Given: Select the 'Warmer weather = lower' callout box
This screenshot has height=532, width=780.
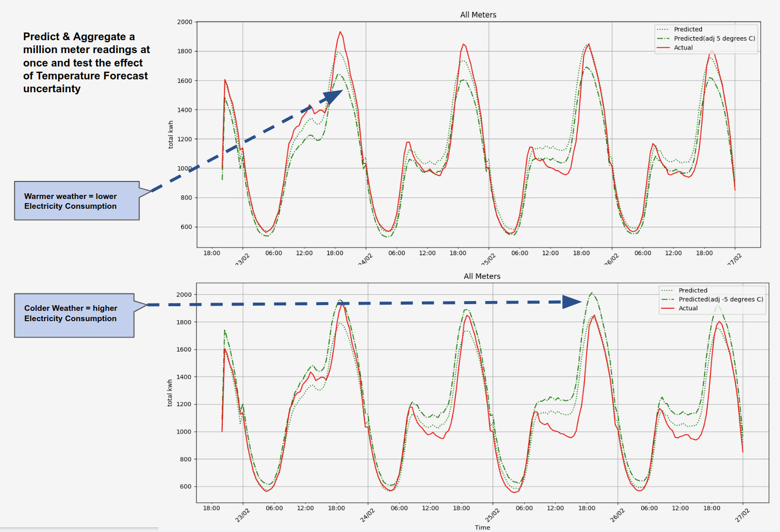Looking at the screenshot, I should 76,201.
